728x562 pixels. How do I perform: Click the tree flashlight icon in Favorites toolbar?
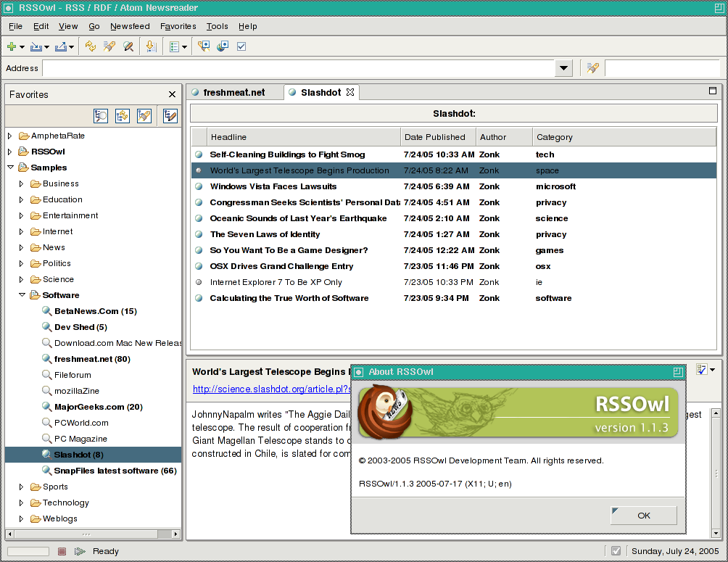144,115
